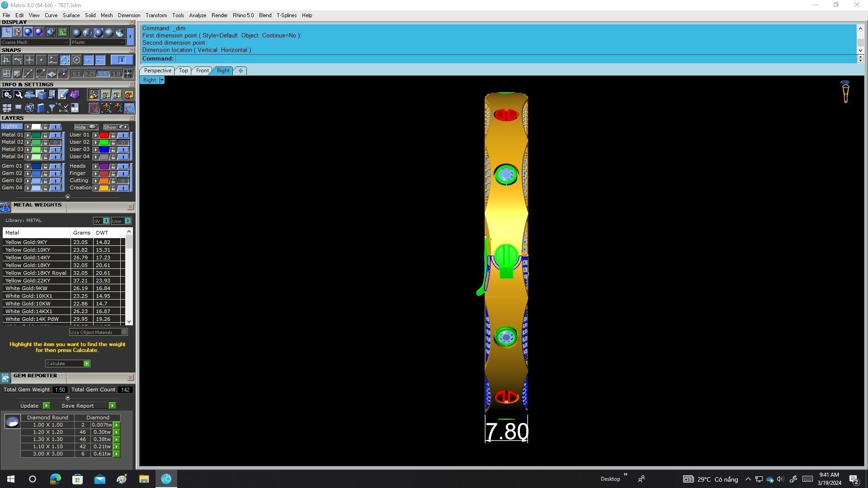
Task: Select the purple shaded sphere display mode
Action: coord(39,32)
